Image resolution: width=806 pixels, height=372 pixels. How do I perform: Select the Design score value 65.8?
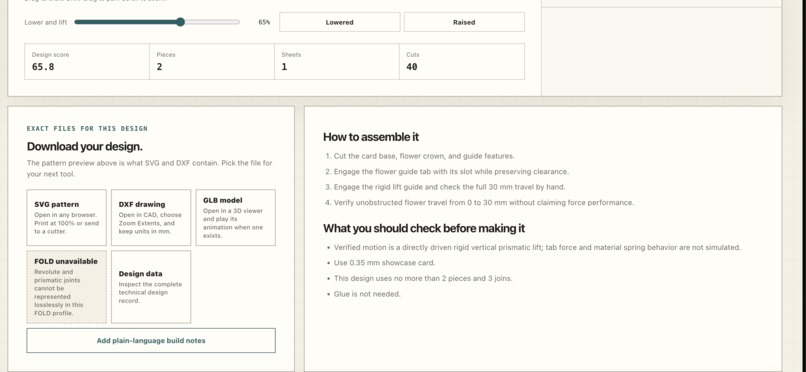click(x=43, y=67)
